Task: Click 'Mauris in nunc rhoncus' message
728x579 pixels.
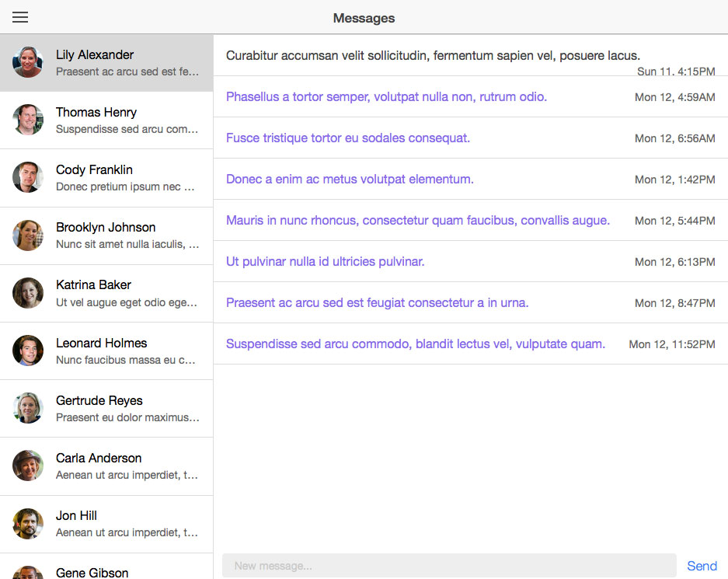Action: click(471, 221)
